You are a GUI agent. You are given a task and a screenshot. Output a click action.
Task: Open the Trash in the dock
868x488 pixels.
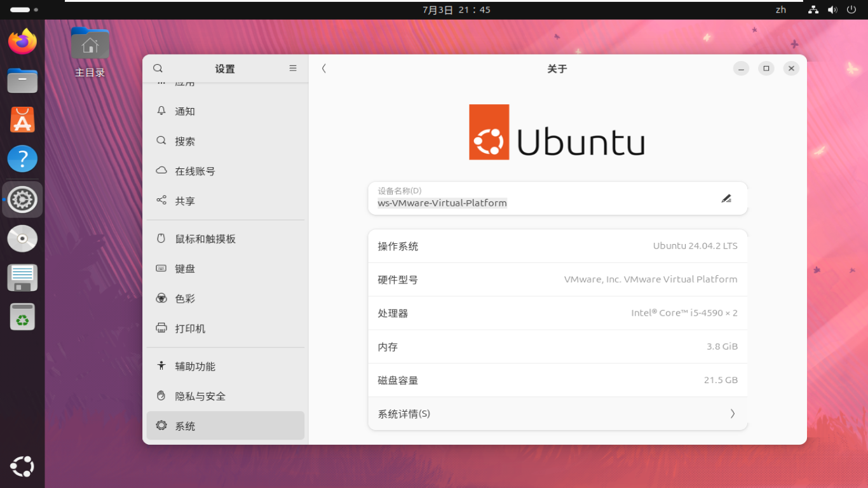click(22, 317)
